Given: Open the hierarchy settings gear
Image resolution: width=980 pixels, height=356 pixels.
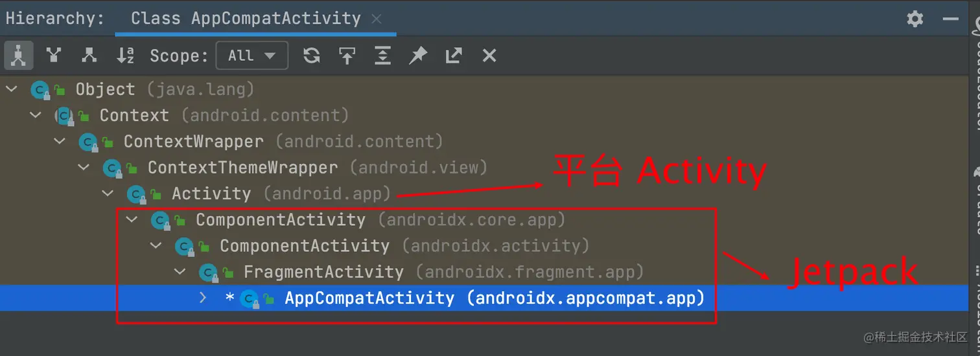Looking at the screenshot, I should (x=915, y=18).
